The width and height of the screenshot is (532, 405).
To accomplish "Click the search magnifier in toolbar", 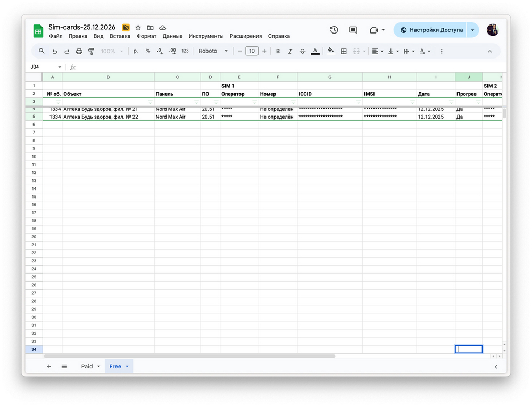I will pyautogui.click(x=42, y=51).
